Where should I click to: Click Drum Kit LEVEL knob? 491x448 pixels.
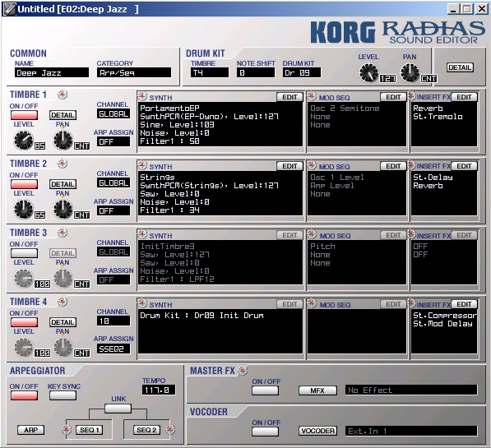(369, 72)
